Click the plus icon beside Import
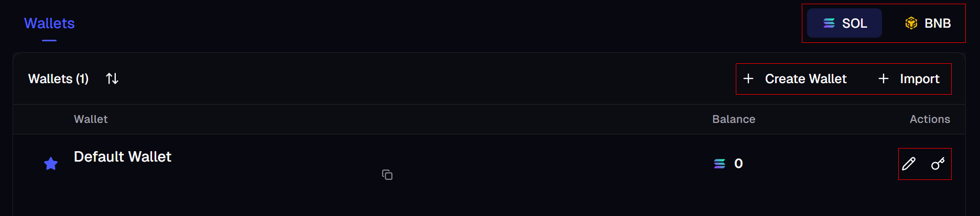The height and width of the screenshot is (216, 980). (x=884, y=78)
